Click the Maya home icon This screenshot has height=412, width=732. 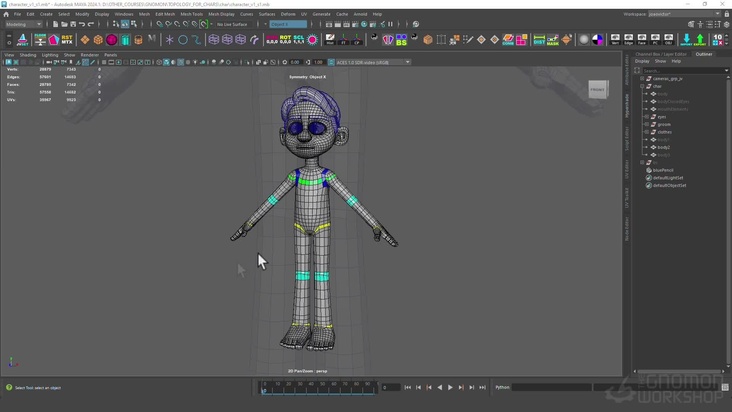(x=6, y=14)
